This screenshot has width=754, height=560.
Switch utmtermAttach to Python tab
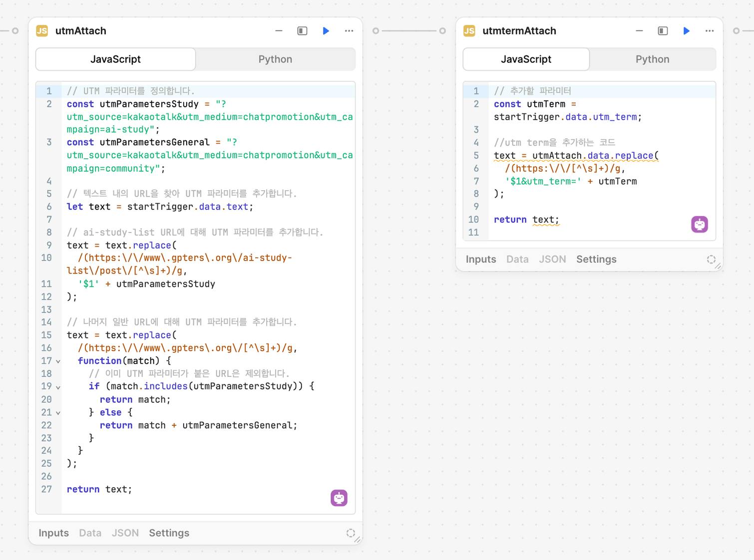652,59
